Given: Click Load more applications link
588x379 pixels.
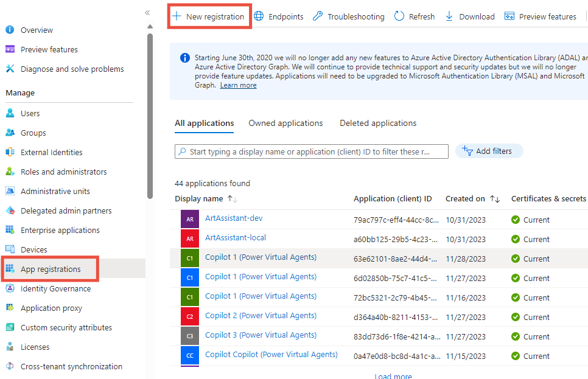Looking at the screenshot, I should pyautogui.click(x=393, y=376).
